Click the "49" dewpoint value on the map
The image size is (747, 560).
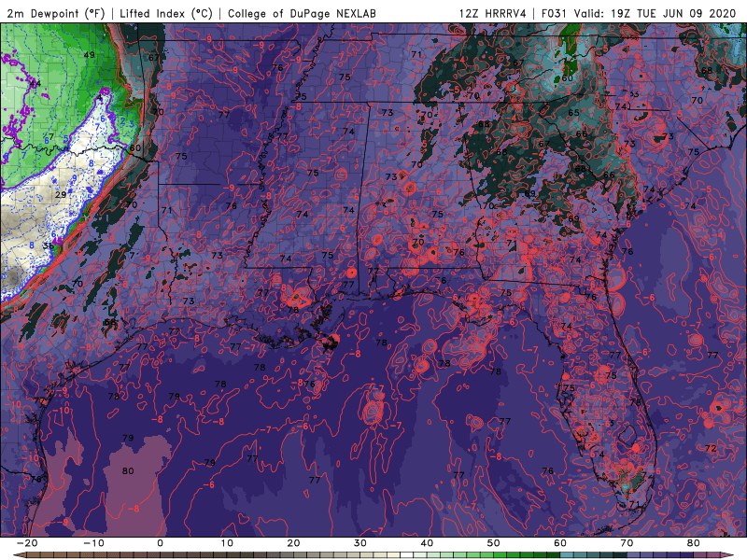click(89, 55)
